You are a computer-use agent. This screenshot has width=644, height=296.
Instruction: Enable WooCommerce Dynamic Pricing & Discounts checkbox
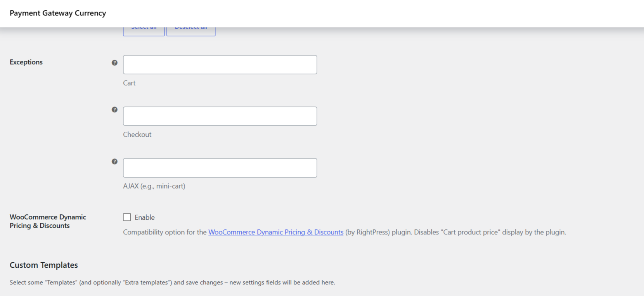(127, 217)
